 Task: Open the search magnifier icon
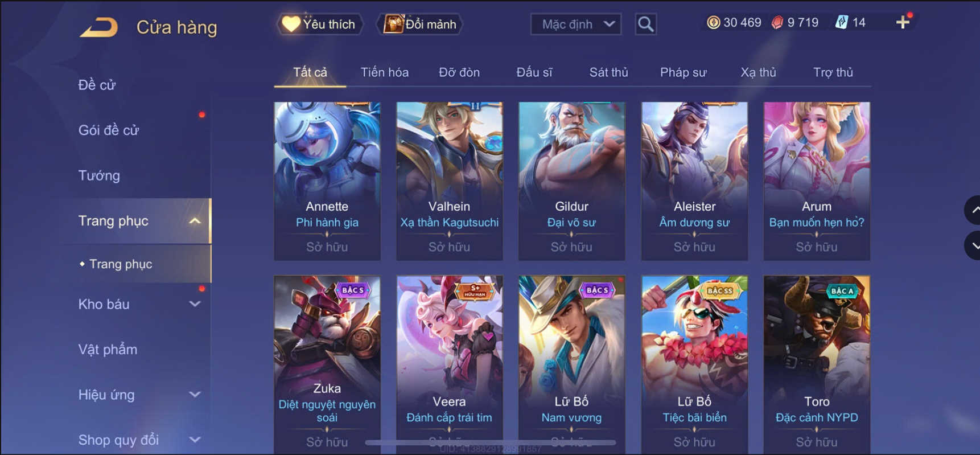point(645,24)
